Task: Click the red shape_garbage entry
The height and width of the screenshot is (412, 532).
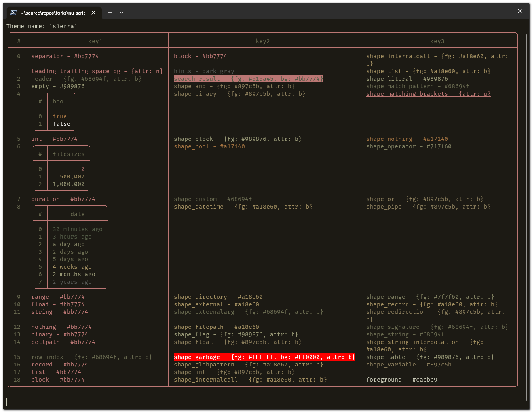Action: click(264, 357)
